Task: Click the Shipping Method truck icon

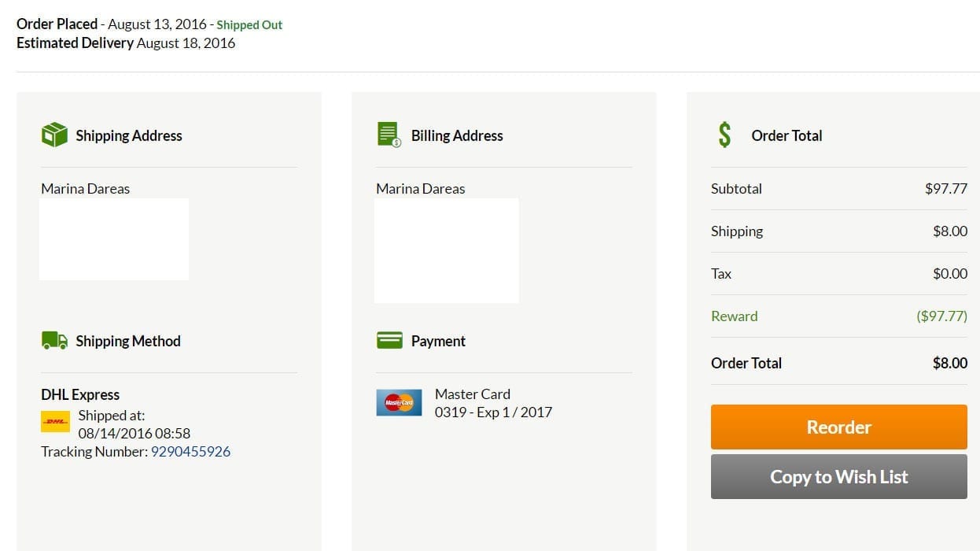Action: pyautogui.click(x=54, y=340)
